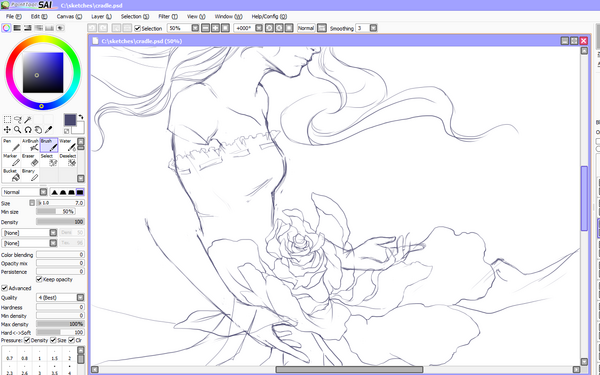Toggle Pressure Clr checkbox
The image size is (600, 375).
point(71,340)
